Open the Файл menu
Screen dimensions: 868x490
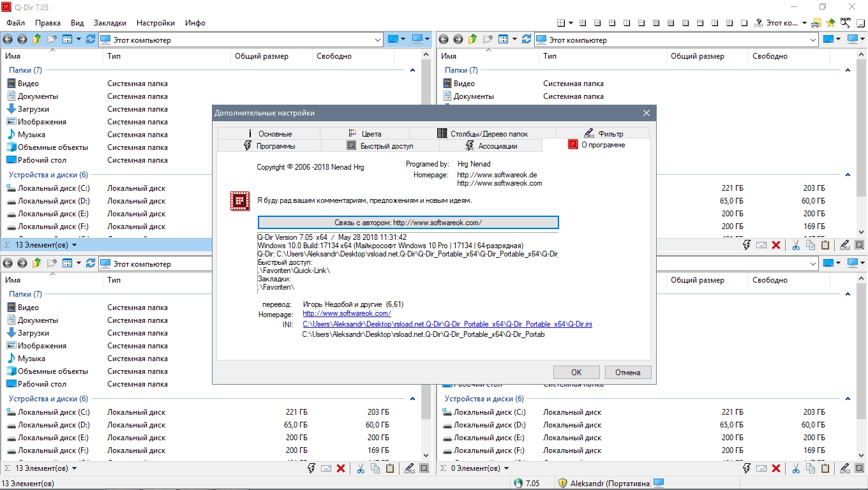tap(16, 23)
